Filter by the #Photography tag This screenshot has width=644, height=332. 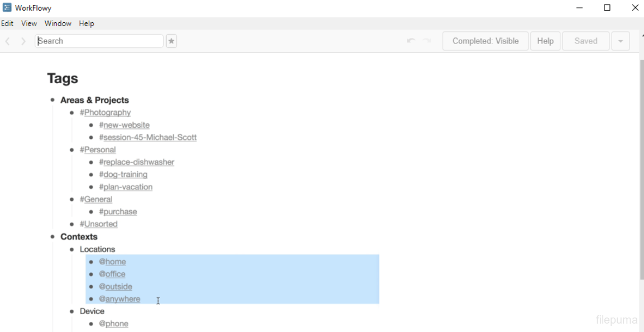tap(105, 113)
